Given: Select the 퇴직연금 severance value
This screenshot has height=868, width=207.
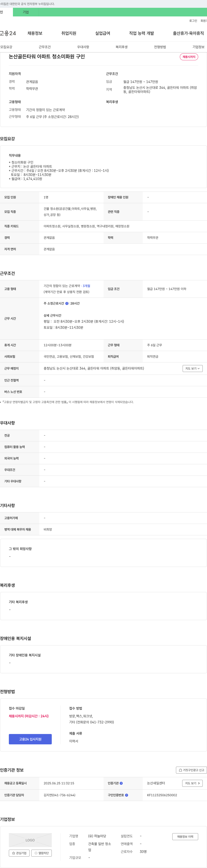Looking at the screenshot, I should 153,356.
